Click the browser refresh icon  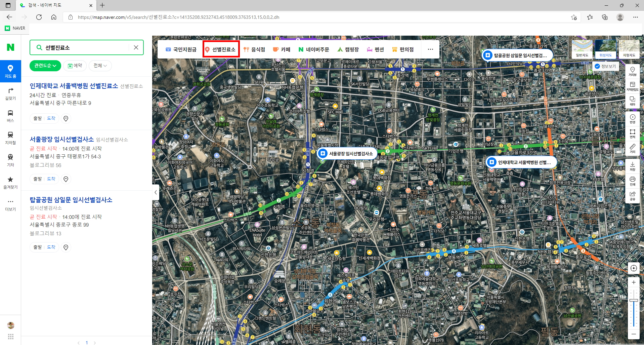pos(39,17)
